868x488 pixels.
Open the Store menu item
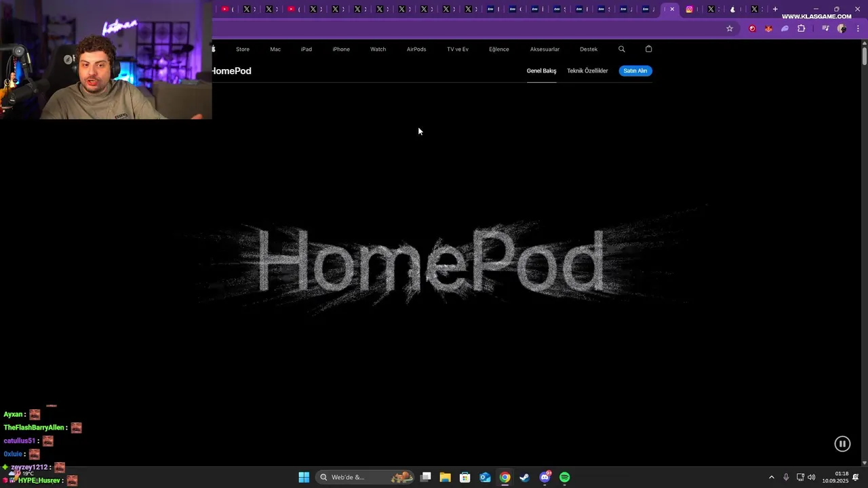tap(243, 49)
